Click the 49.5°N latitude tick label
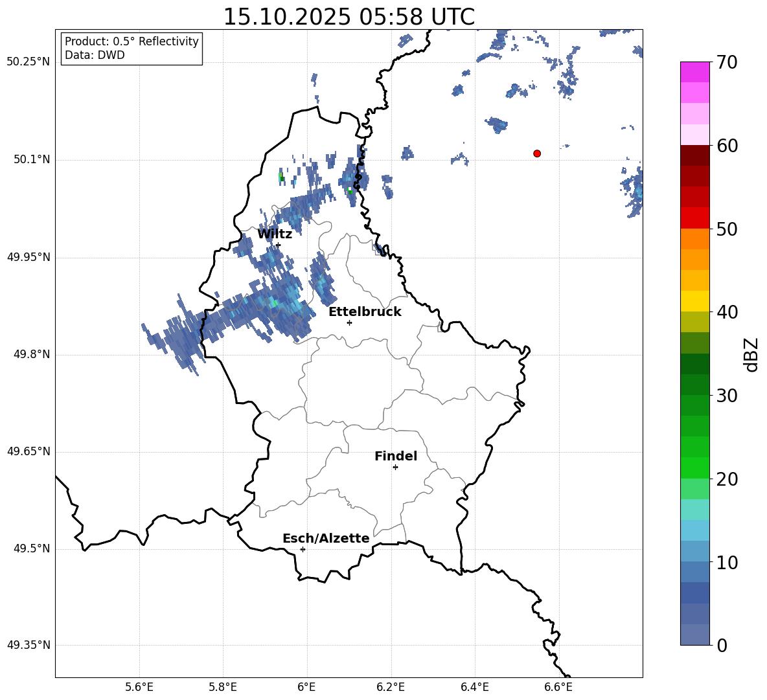The height and width of the screenshot is (700, 767). (32, 548)
